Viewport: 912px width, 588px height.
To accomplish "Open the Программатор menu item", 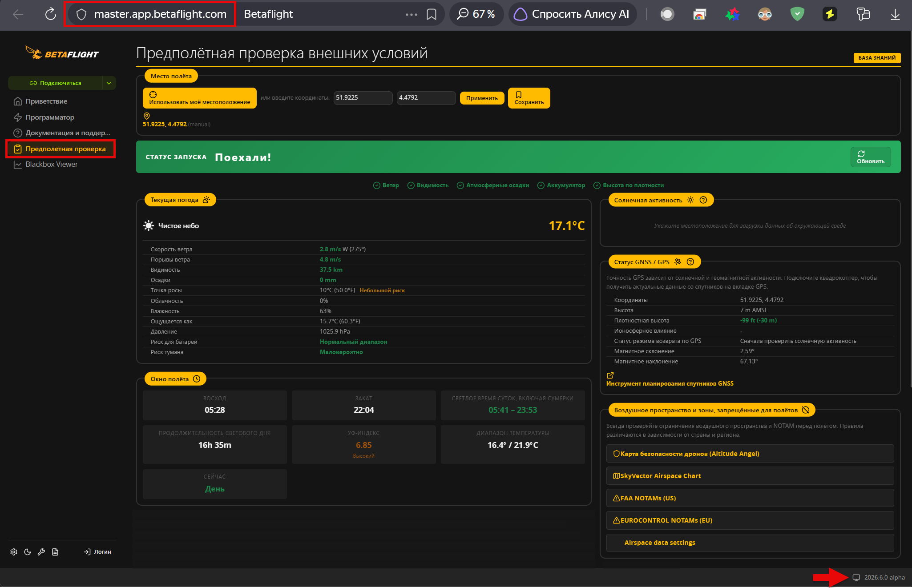I will [x=50, y=117].
